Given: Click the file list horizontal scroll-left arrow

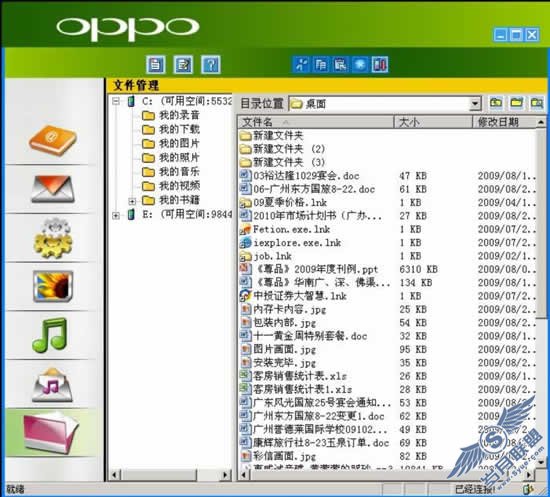Looking at the screenshot, I should [x=244, y=475].
